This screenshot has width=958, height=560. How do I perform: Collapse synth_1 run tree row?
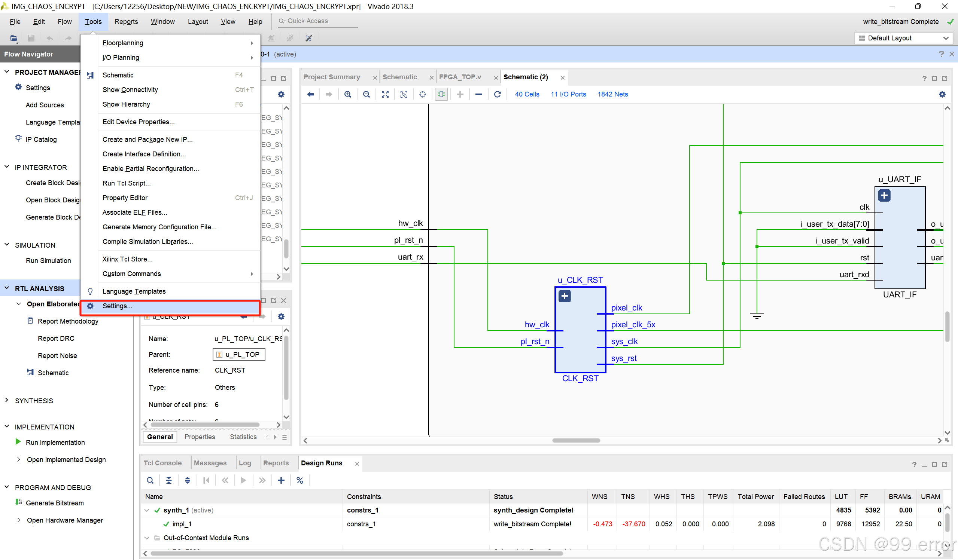tap(147, 510)
